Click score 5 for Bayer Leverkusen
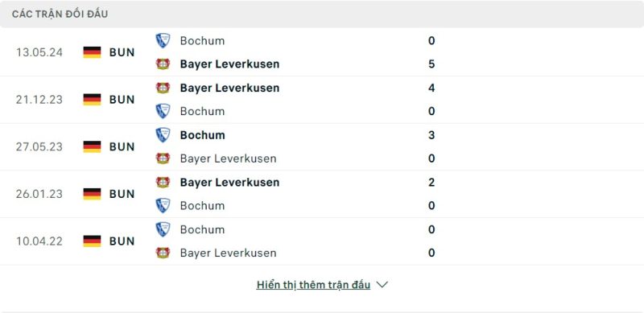 pyautogui.click(x=431, y=64)
